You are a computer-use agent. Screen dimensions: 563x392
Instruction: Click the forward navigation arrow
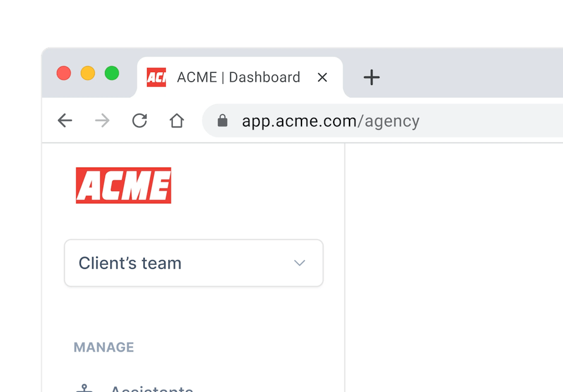[102, 121]
